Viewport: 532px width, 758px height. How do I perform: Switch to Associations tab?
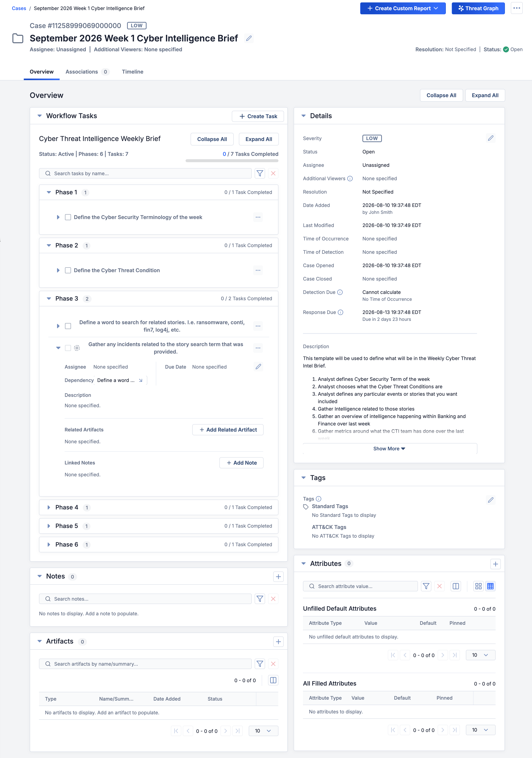point(87,72)
